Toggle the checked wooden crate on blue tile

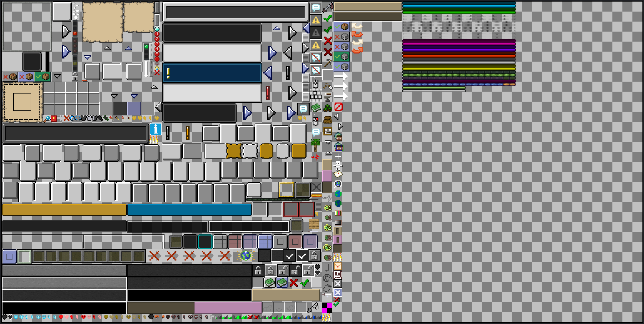342,27
